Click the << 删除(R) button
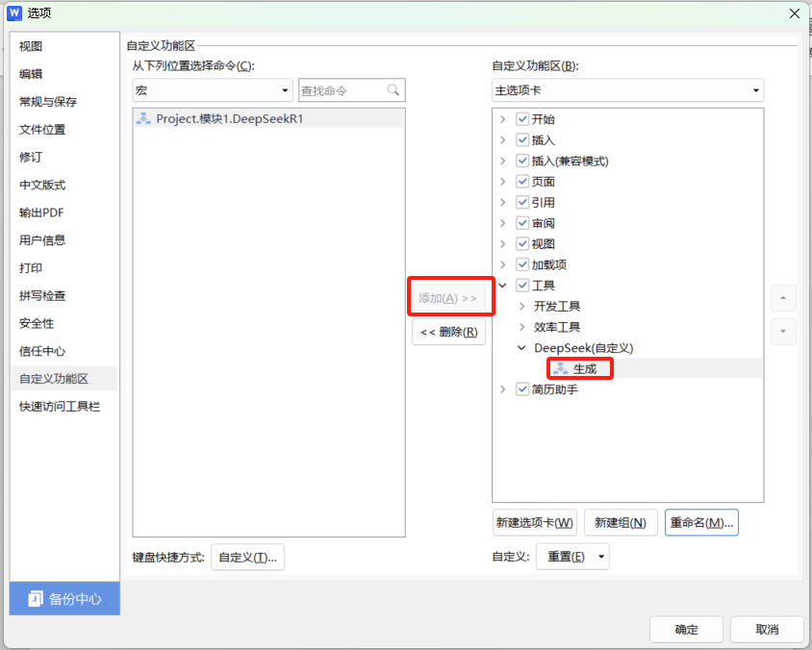Viewport: 812px width, 650px height. [448, 332]
